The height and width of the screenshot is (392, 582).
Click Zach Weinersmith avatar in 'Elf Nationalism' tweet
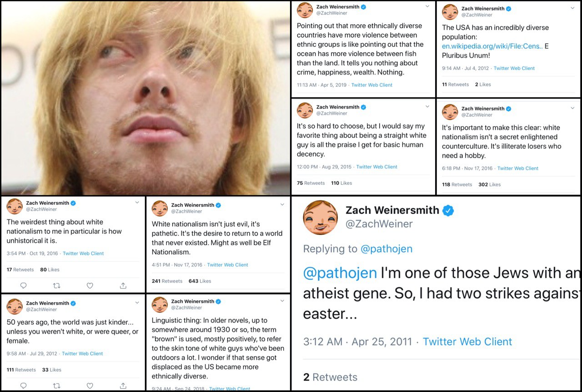(x=160, y=208)
